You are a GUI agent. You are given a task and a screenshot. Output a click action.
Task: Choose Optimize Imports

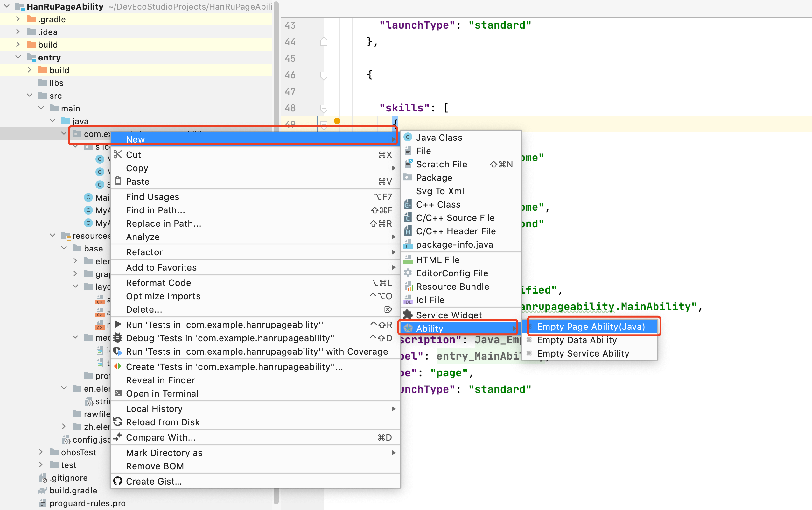click(255, 296)
